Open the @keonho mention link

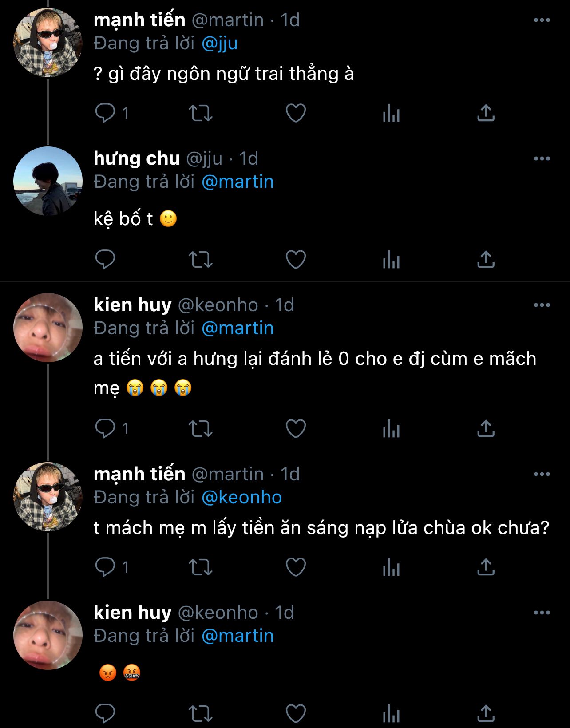[x=241, y=498]
